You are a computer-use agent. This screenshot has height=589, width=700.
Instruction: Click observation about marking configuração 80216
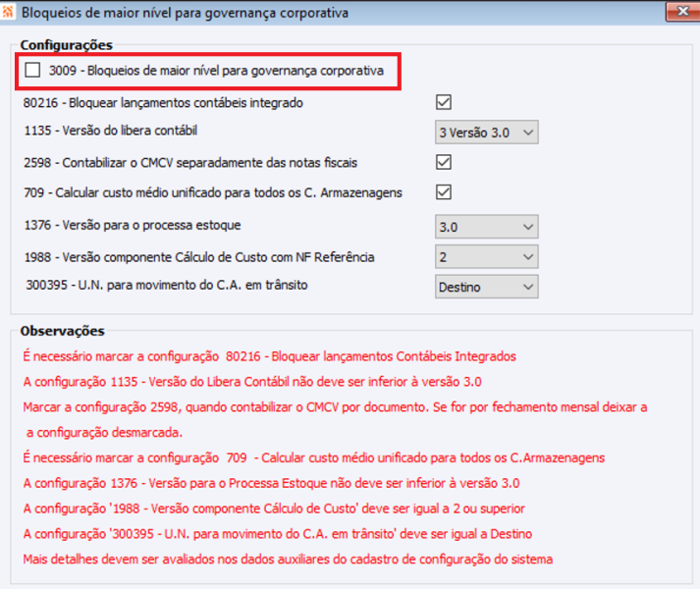(x=270, y=356)
